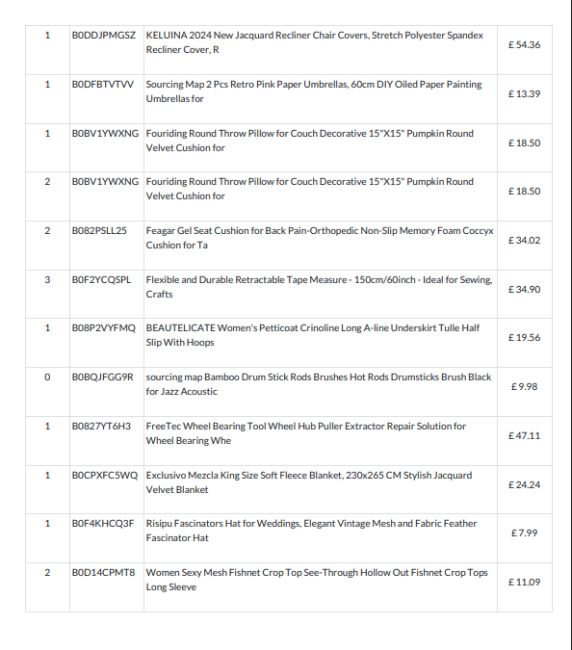The width and height of the screenshot is (572, 650).
Task: Click FreeTec Wheel Bearing Tool description
Action: point(306,433)
